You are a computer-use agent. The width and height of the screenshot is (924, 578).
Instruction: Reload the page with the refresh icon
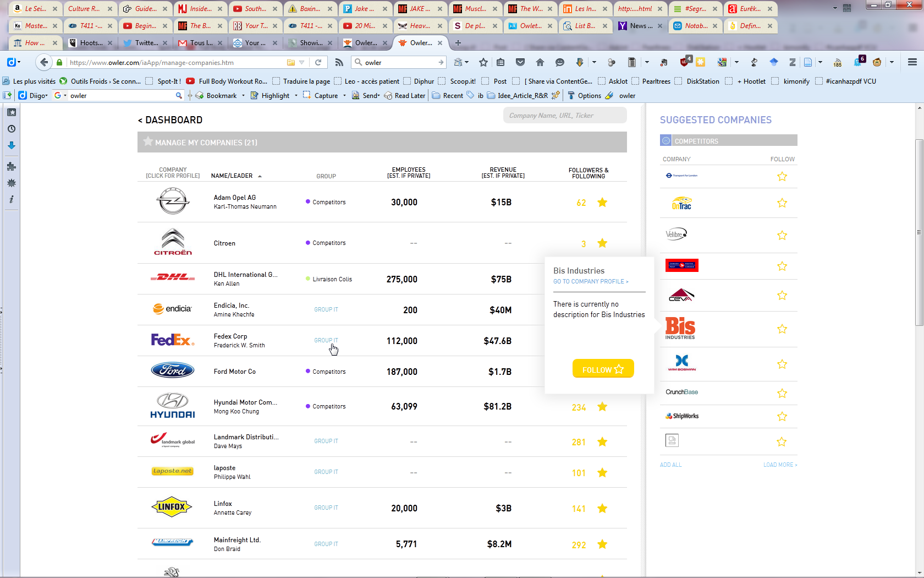pos(318,62)
